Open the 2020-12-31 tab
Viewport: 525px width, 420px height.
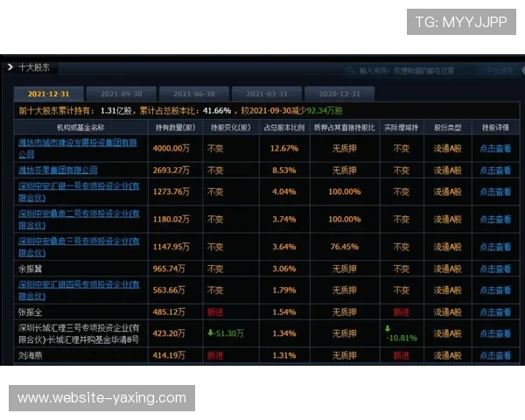tap(339, 94)
